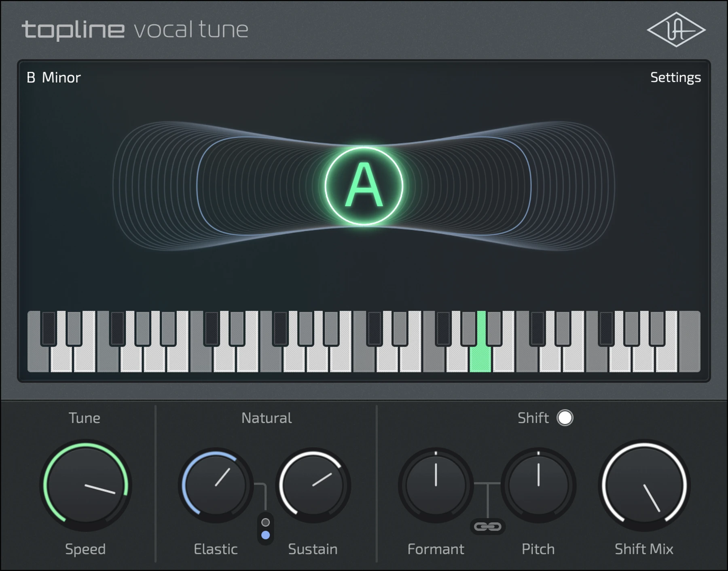Open the Settings menu
This screenshot has height=571, width=728.
[x=675, y=77]
